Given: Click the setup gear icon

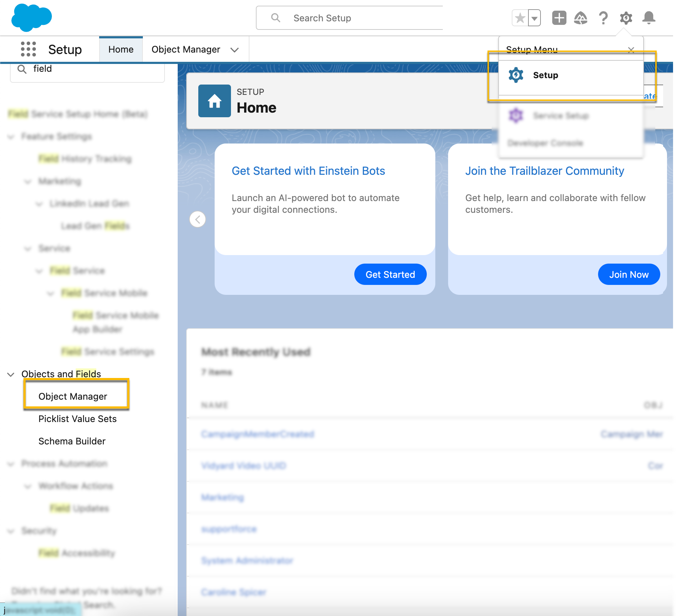Looking at the screenshot, I should coord(626,18).
